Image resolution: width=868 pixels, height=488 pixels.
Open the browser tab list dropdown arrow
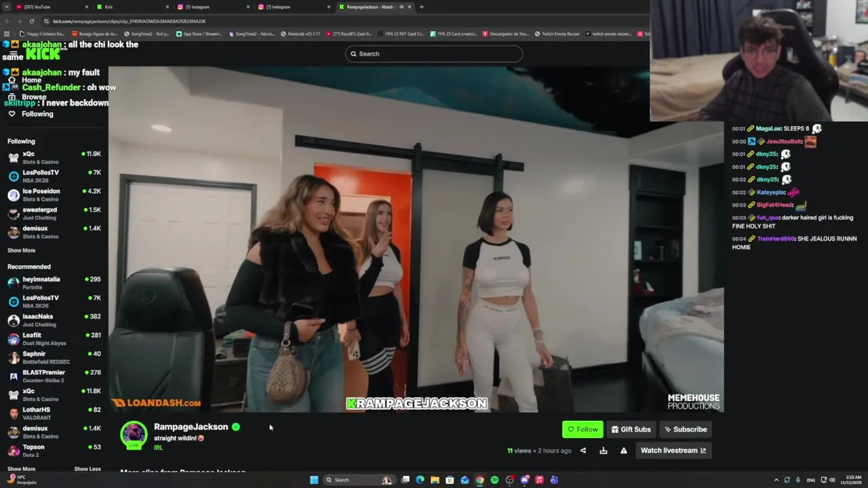pos(7,7)
